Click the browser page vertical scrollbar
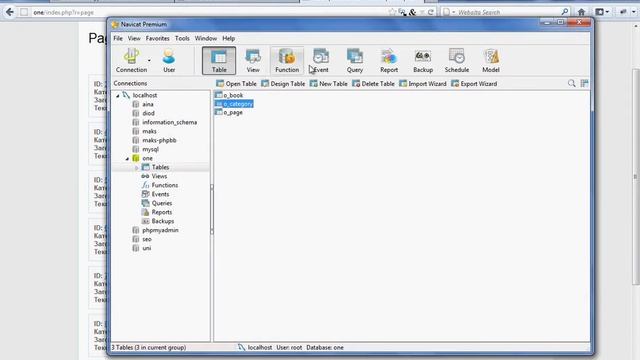 [636, 176]
